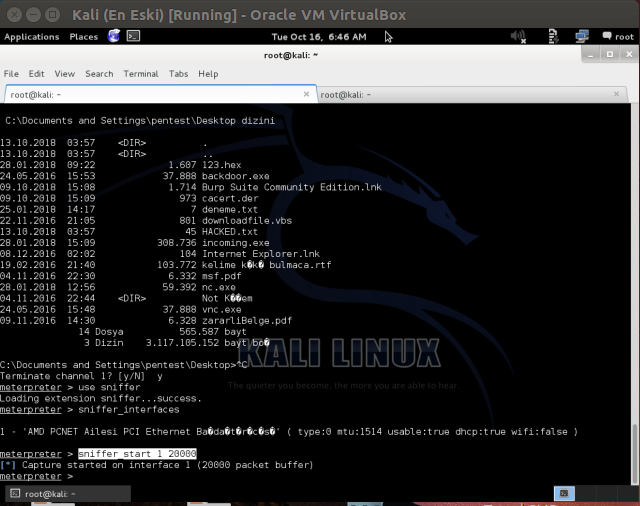
Task: Click the 'use sniffer' command text
Action: 109,387
